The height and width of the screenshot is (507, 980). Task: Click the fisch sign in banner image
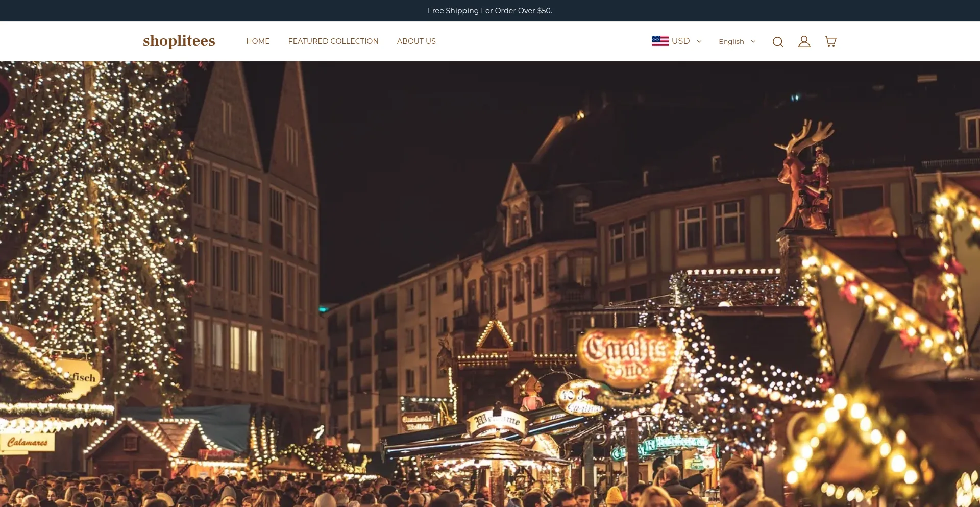click(x=82, y=378)
